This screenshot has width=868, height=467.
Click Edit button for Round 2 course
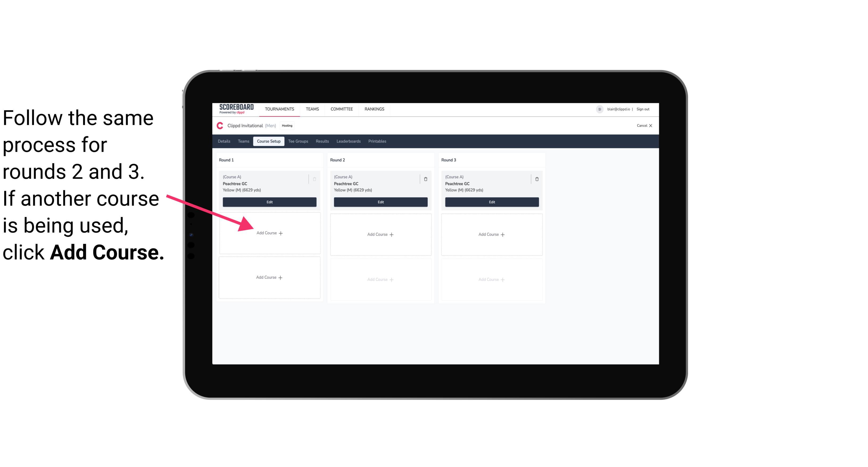pos(380,202)
